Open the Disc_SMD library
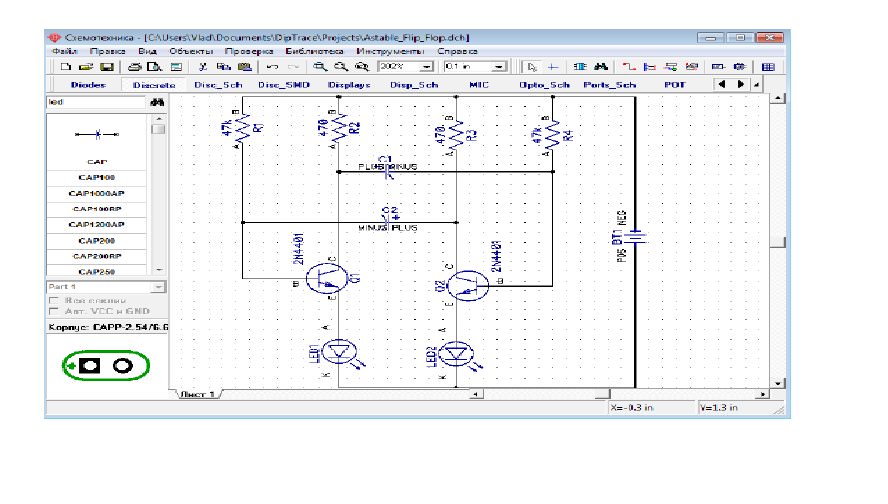The height and width of the screenshot is (504, 888). tap(284, 85)
